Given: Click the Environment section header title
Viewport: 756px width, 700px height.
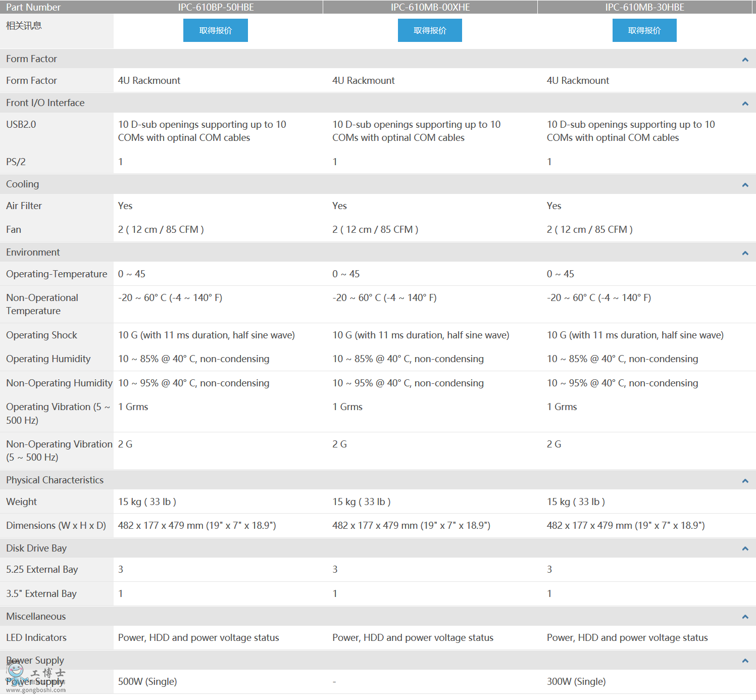Looking at the screenshot, I should click(33, 252).
